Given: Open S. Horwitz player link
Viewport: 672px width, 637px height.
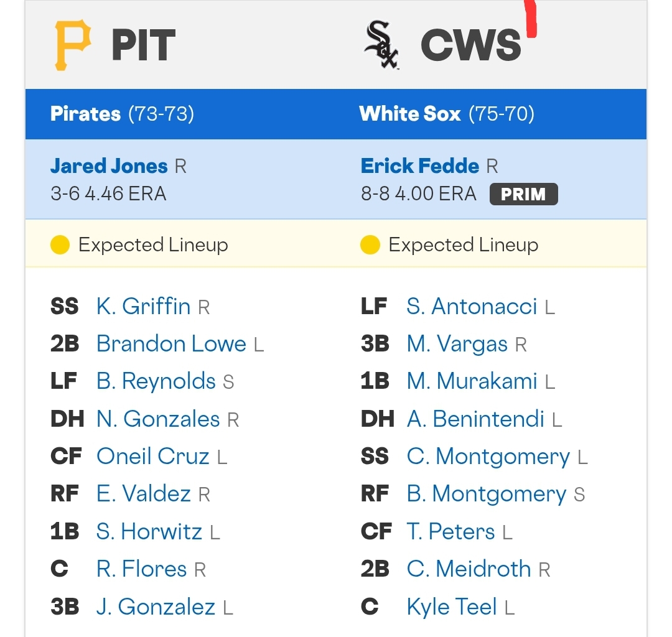Looking at the screenshot, I should pos(149,531).
